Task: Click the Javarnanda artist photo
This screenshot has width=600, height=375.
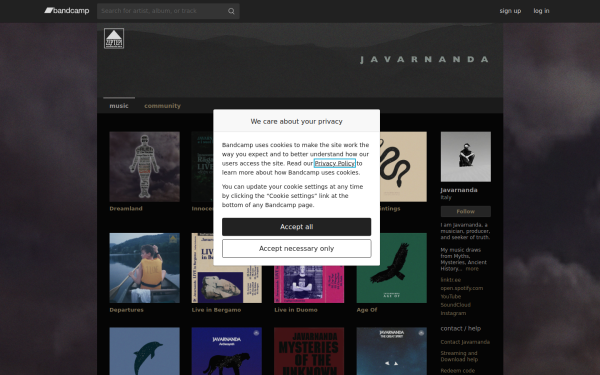Action: [x=466, y=157]
